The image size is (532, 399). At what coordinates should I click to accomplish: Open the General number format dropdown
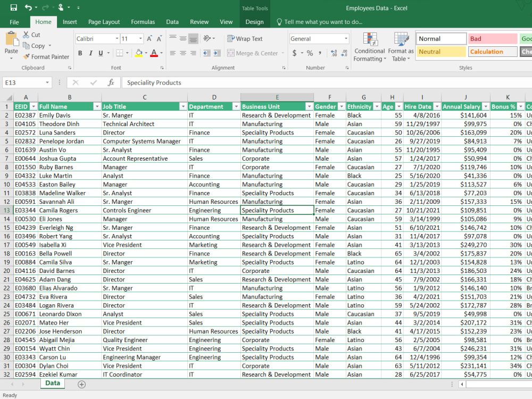[346, 39]
